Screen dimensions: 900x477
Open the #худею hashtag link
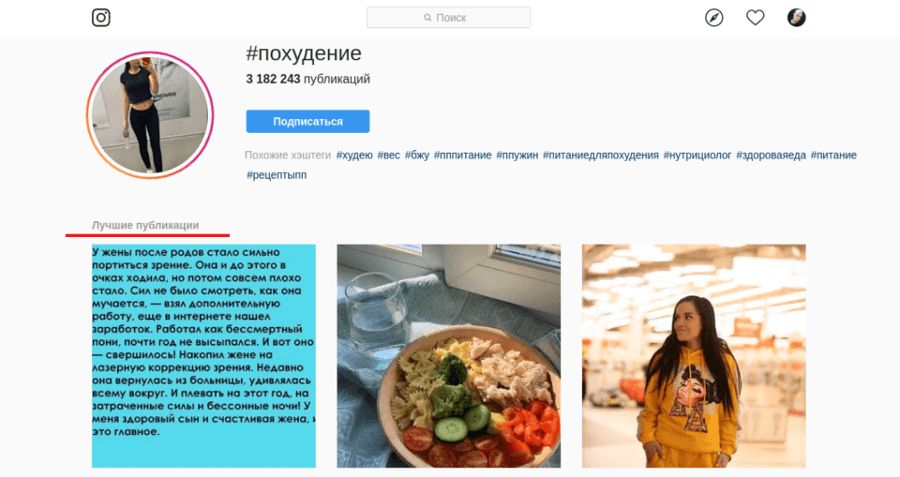354,155
